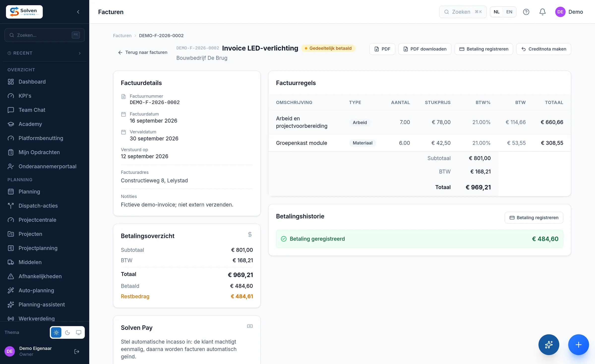595x364 pixels.
Task: Switch to dark theme moon icon
Action: tap(67, 332)
